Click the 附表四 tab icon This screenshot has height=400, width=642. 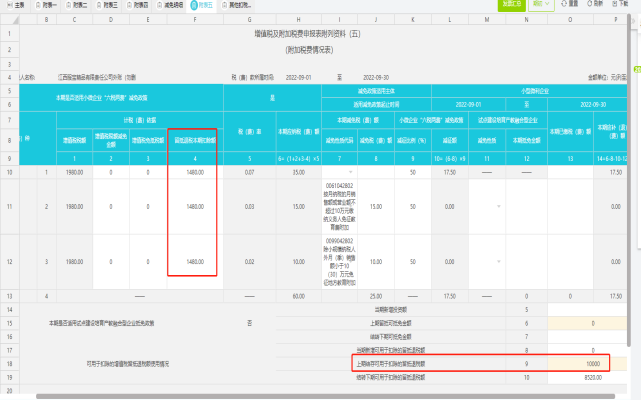pos(129,5)
